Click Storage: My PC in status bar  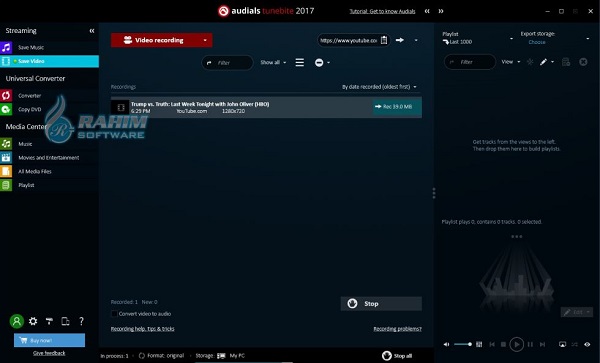pyautogui.click(x=220, y=356)
